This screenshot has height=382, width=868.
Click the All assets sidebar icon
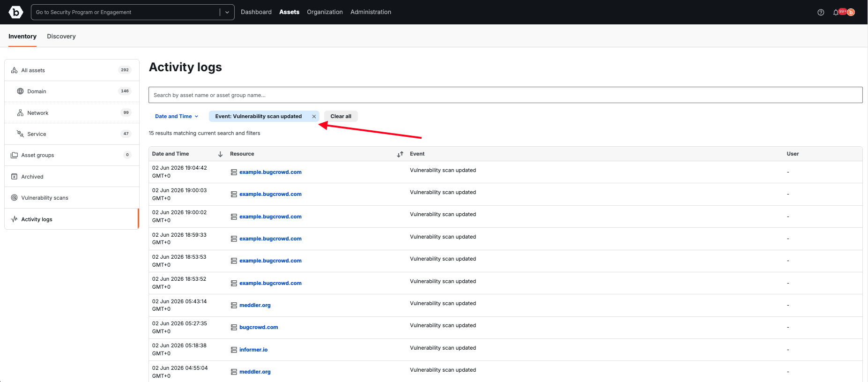tap(15, 70)
